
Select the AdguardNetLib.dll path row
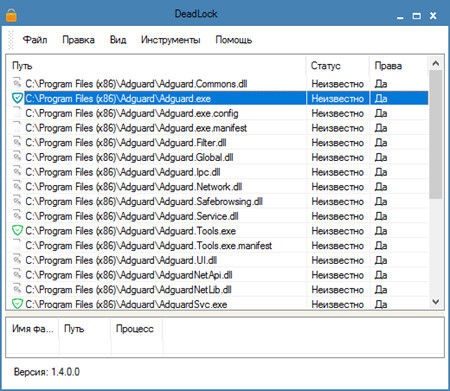[x=128, y=290]
